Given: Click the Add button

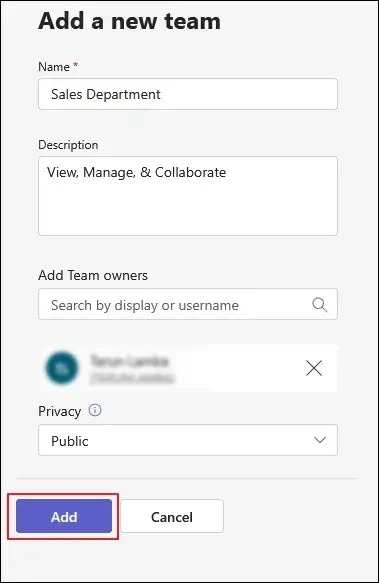Looking at the screenshot, I should point(64,516).
